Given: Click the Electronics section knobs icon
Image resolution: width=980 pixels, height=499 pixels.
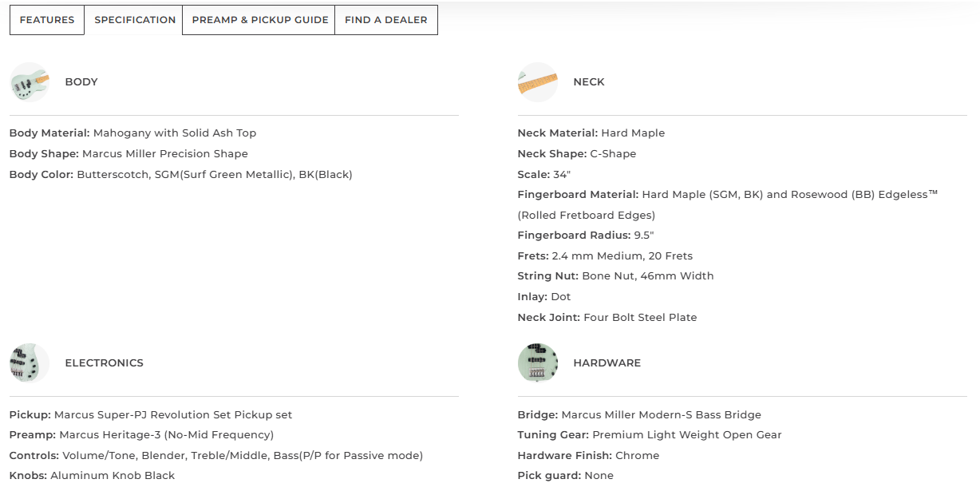Looking at the screenshot, I should [x=30, y=363].
